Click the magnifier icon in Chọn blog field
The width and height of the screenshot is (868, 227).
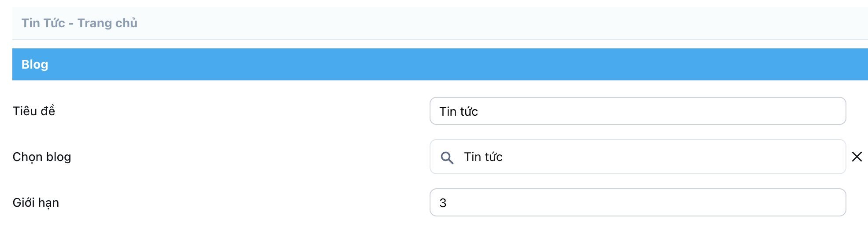pyautogui.click(x=447, y=157)
